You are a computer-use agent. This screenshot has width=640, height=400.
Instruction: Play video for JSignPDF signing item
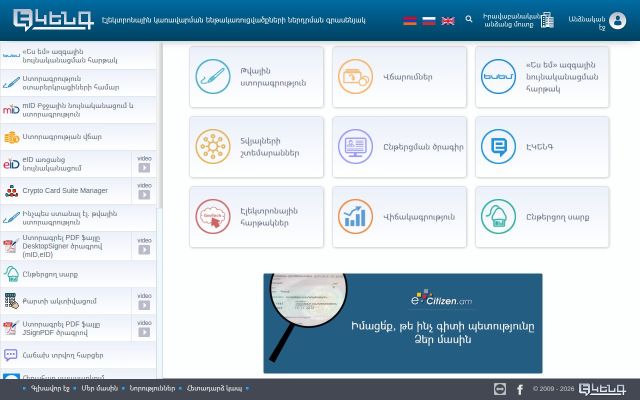point(144,328)
